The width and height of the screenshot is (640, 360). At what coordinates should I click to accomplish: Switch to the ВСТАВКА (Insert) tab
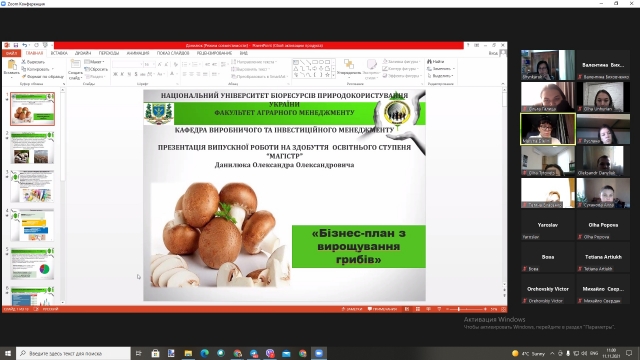tap(59, 53)
